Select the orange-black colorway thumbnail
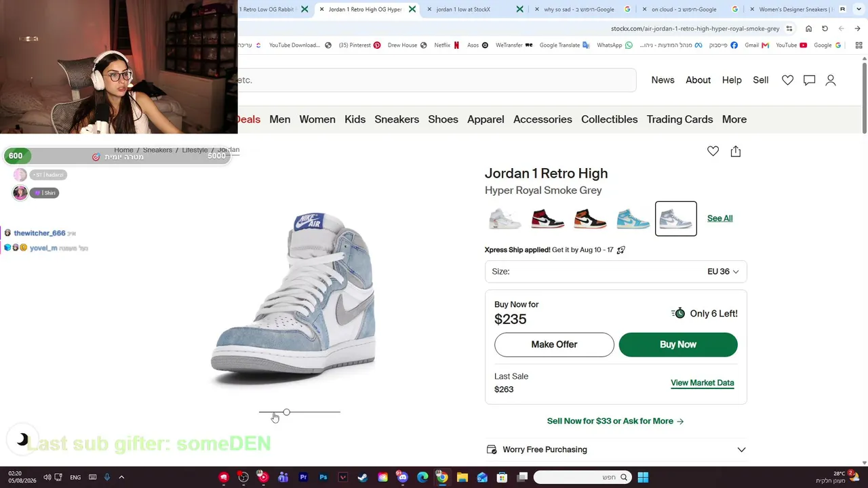 (590, 218)
